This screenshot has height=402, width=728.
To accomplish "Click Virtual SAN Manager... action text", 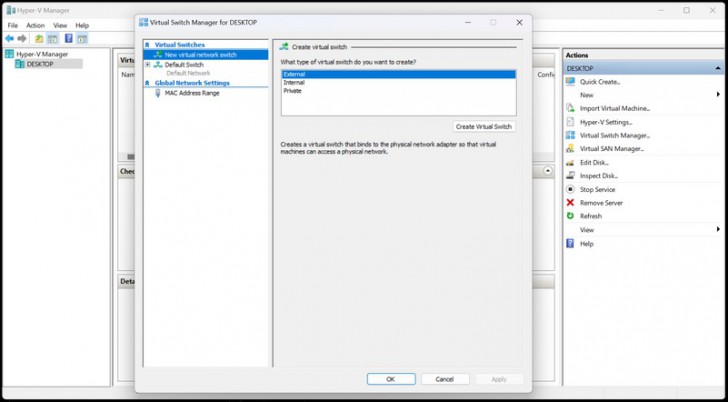I will 612,149.
